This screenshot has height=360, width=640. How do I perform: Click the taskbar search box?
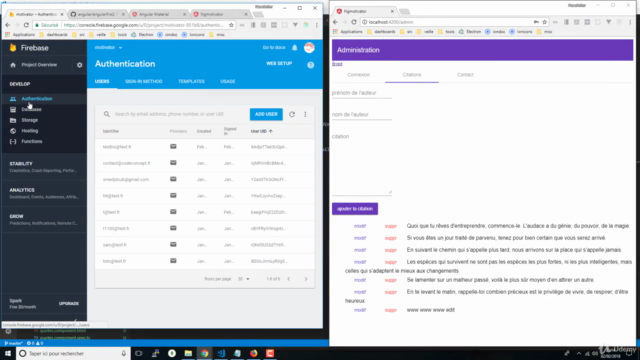click(73, 353)
